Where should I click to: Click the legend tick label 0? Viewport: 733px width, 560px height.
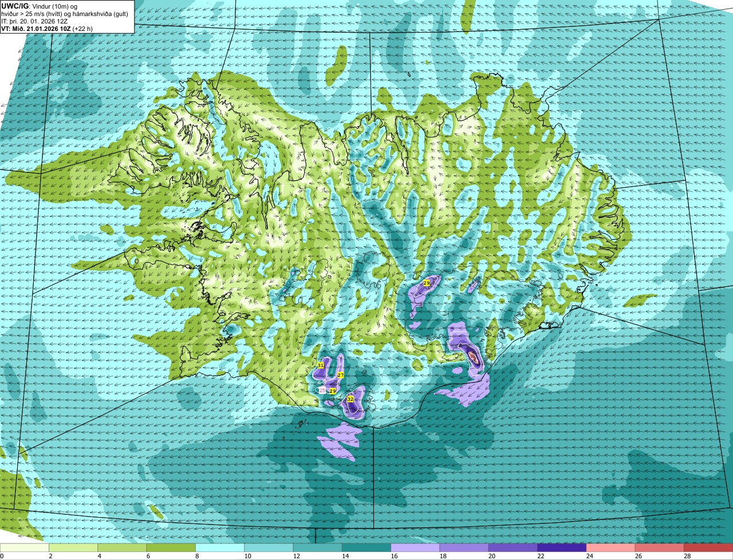coord(2,556)
